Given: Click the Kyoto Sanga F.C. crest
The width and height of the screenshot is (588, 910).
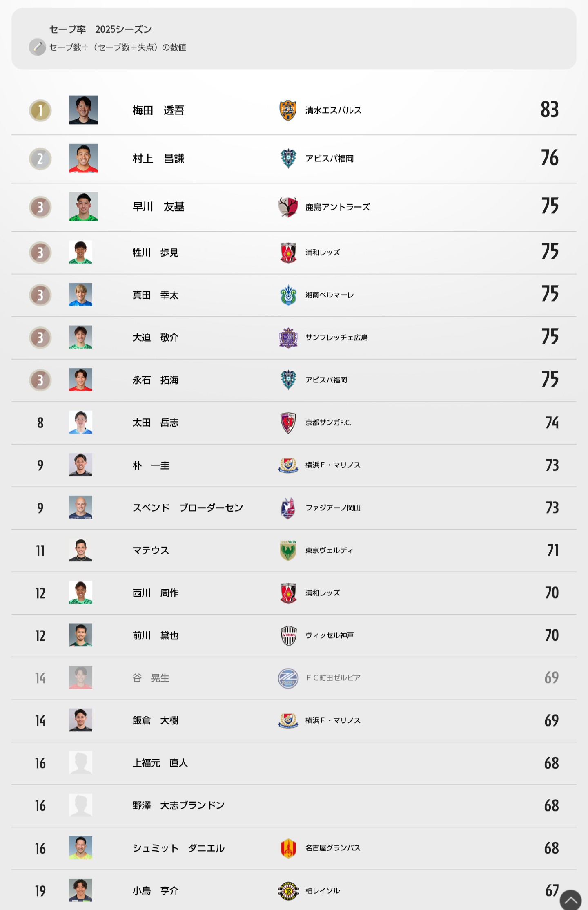Looking at the screenshot, I should click(288, 423).
